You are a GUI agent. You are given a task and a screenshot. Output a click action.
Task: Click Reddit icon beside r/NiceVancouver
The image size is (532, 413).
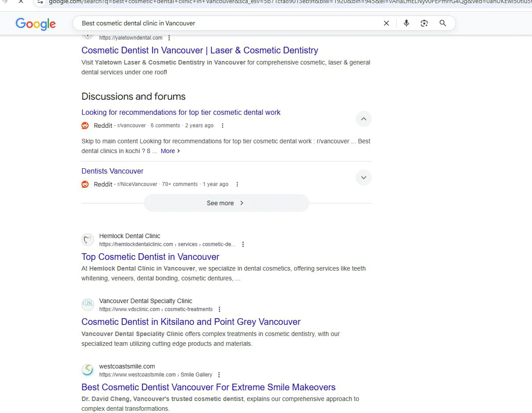(85, 184)
